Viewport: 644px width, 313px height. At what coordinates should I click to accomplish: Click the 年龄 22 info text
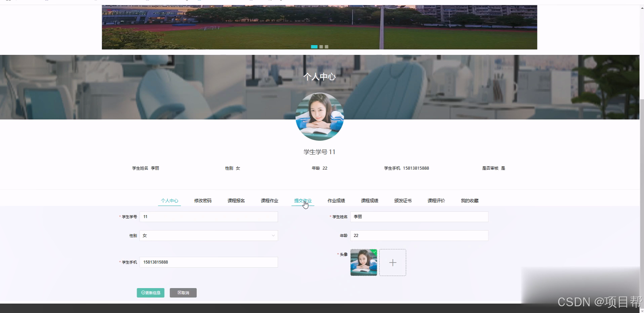point(319,168)
